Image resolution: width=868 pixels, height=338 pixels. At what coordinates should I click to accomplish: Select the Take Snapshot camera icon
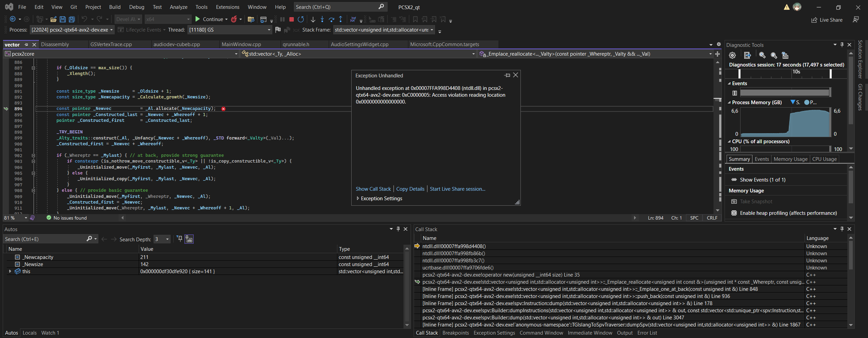[734, 201]
